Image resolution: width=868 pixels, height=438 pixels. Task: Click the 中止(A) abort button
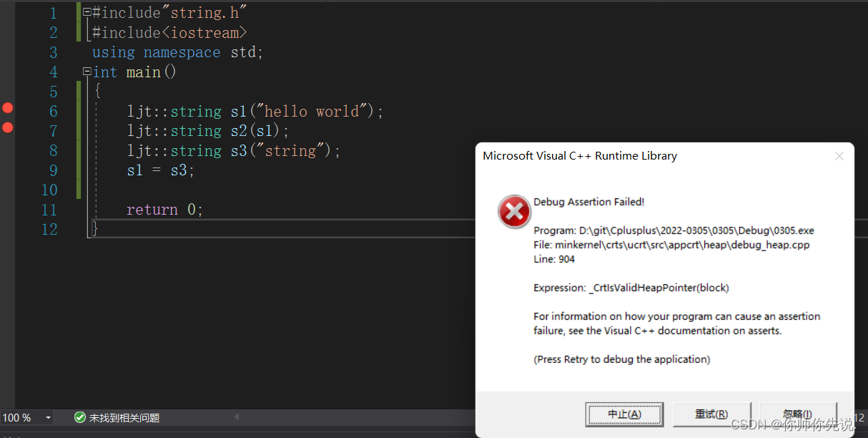tap(624, 414)
